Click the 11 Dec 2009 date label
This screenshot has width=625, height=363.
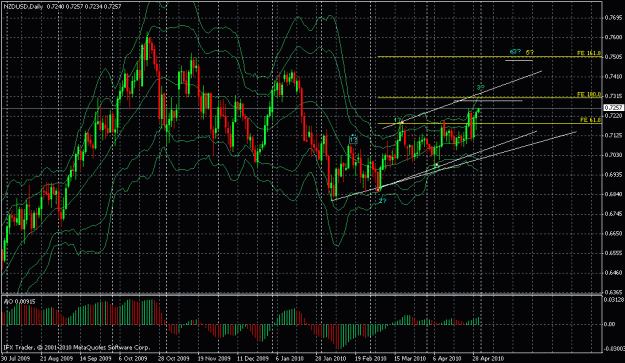(x=252, y=358)
